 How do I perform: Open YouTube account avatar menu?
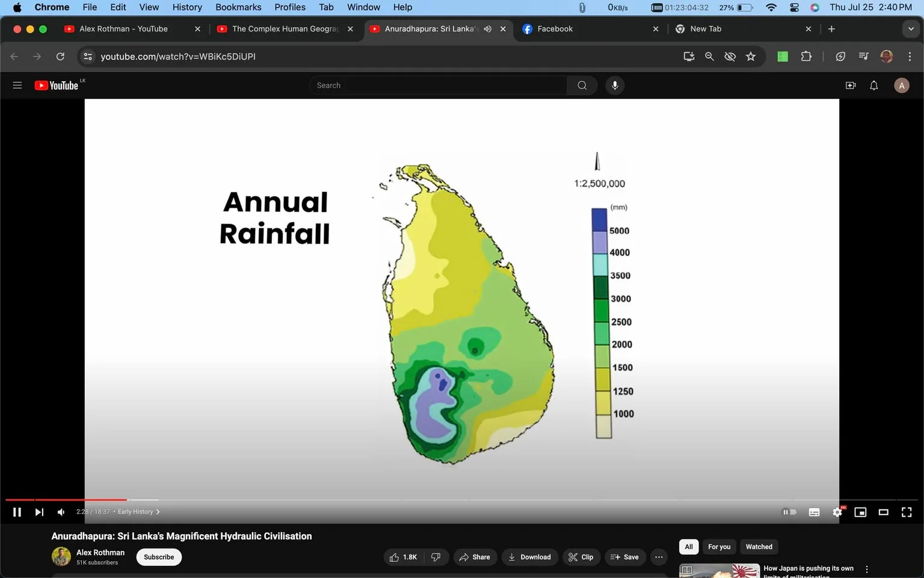click(x=901, y=85)
